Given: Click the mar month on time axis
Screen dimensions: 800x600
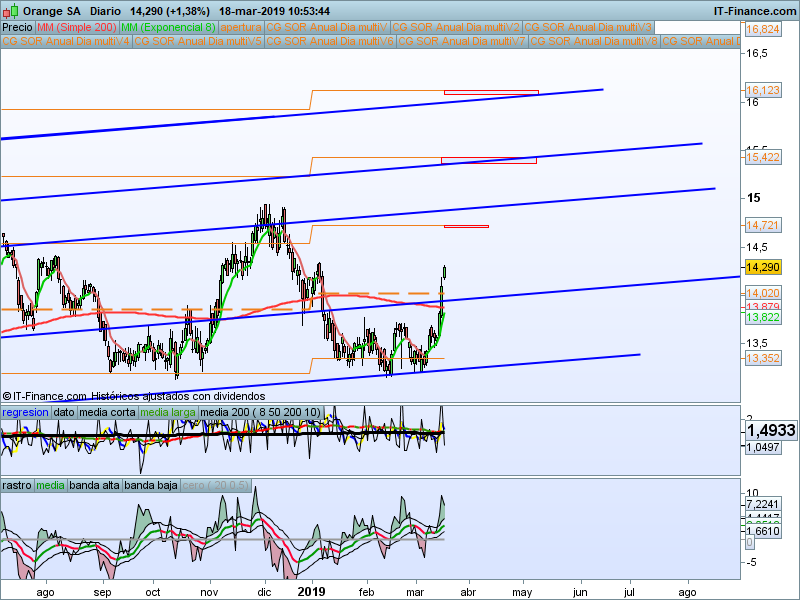Looking at the screenshot, I should [415, 592].
